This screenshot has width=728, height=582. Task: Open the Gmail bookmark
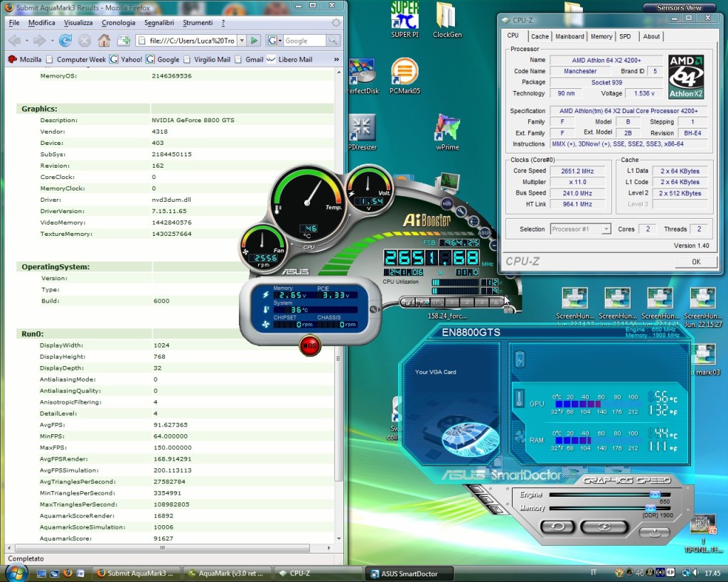pyautogui.click(x=250, y=60)
